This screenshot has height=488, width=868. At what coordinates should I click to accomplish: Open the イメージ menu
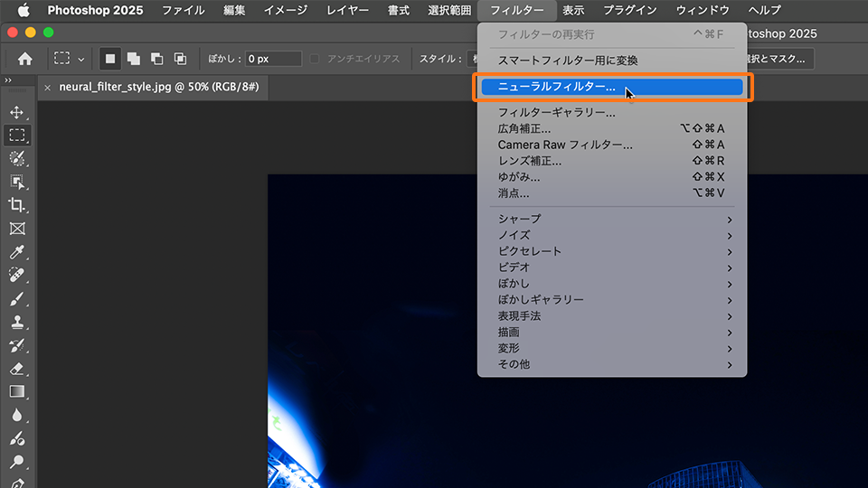point(286,10)
